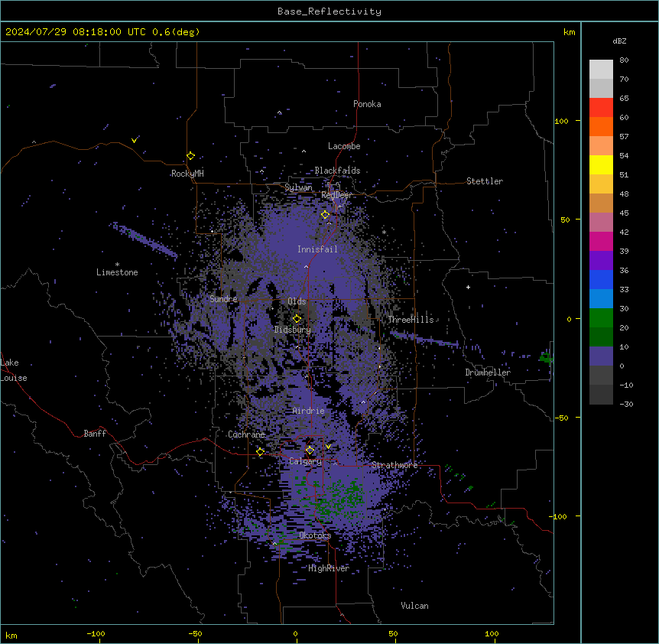Click the yellow station marker south of RedDeer

click(x=326, y=215)
